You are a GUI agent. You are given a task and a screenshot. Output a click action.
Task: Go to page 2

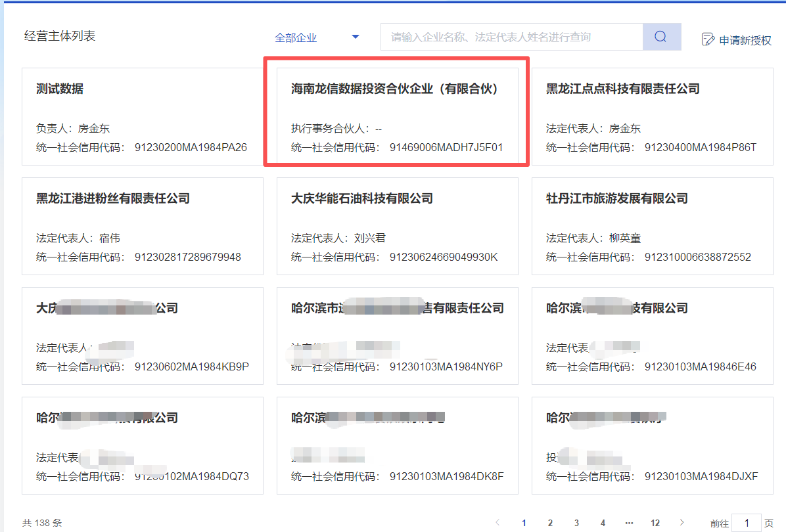(550, 523)
